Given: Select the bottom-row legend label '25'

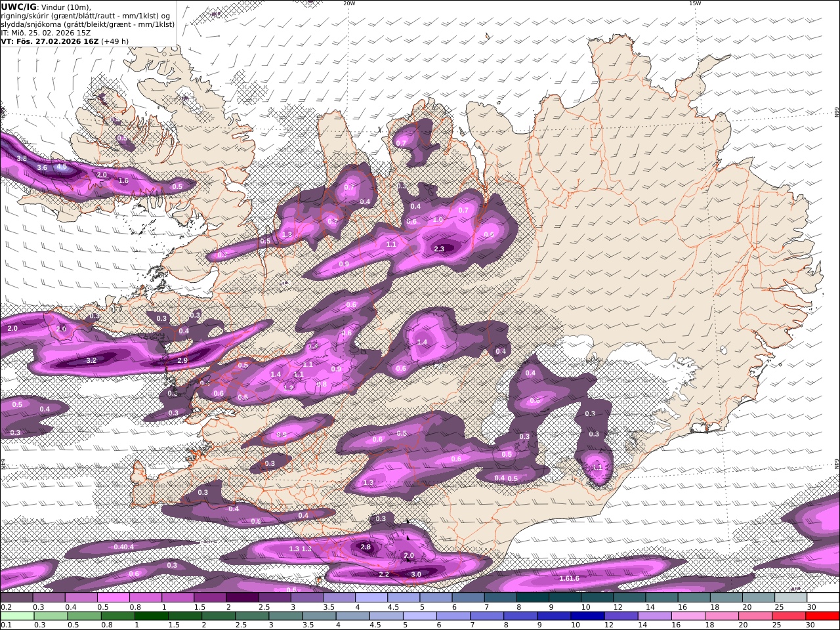Looking at the screenshot, I should pos(776,625).
